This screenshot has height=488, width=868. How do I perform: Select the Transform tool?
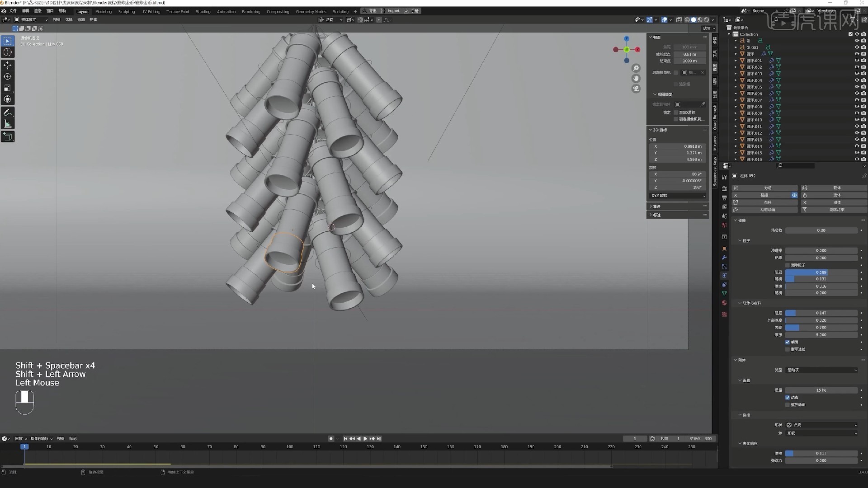(8, 99)
